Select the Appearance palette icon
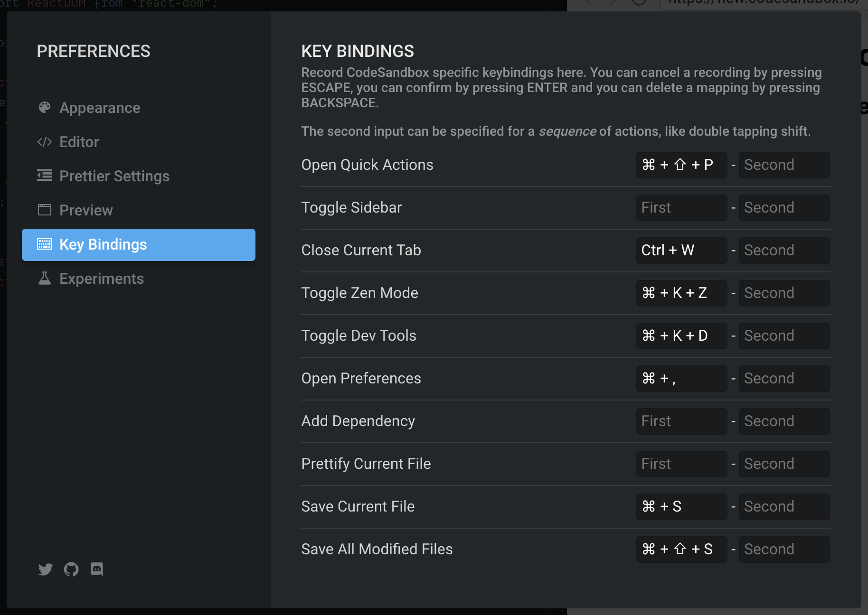The width and height of the screenshot is (868, 615). (44, 107)
